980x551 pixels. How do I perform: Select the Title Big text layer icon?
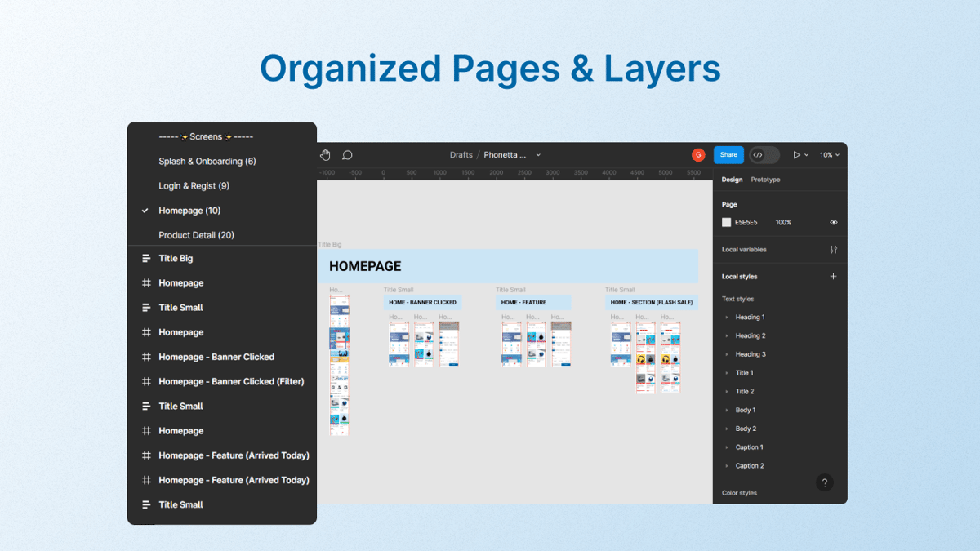point(145,258)
